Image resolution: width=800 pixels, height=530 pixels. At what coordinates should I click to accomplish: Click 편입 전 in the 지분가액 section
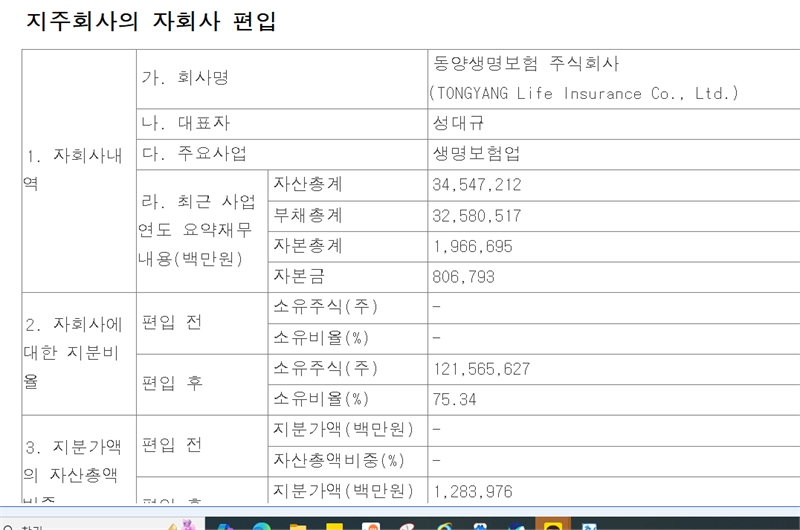(171, 445)
